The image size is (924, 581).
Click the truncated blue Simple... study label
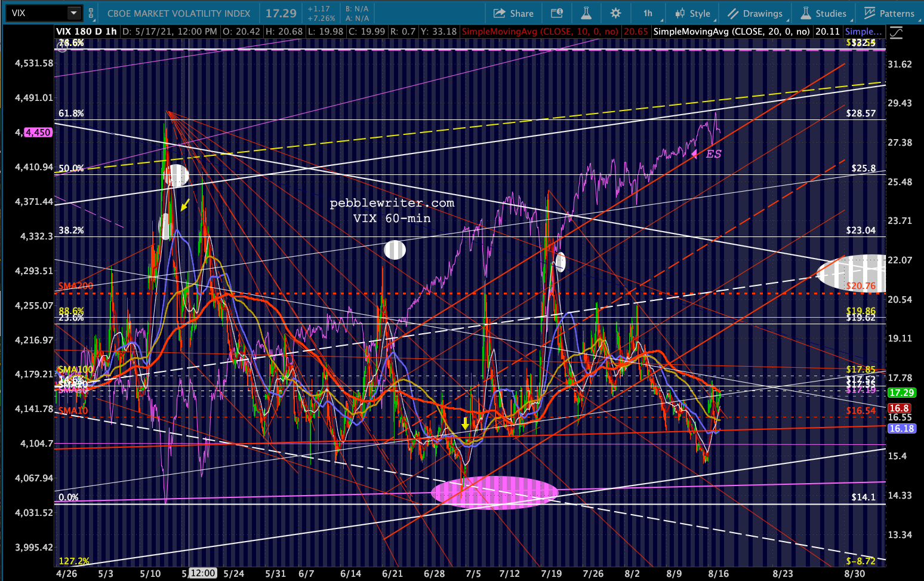pyautogui.click(x=863, y=31)
